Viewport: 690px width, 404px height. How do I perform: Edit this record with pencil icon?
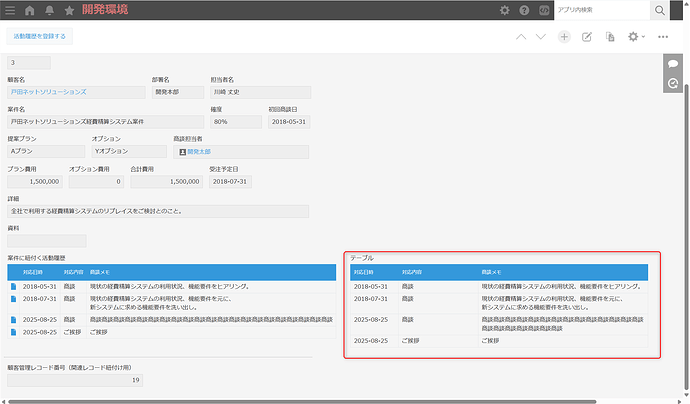[x=587, y=37]
